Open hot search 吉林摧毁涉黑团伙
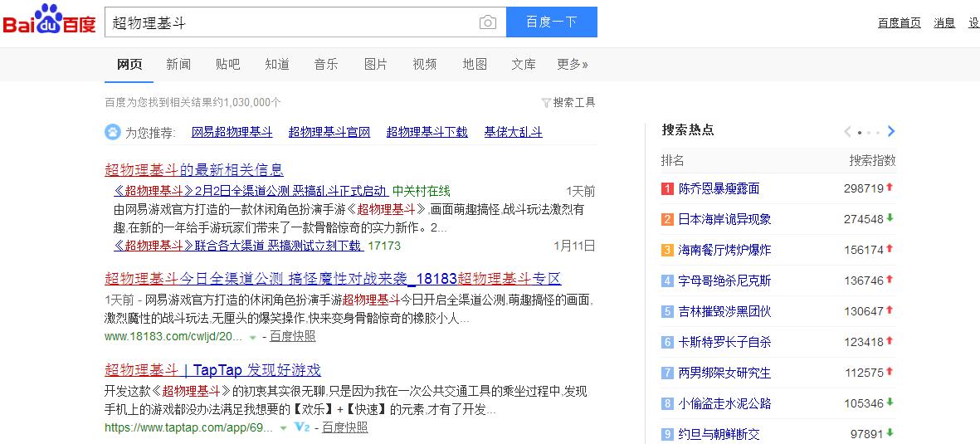980x444 pixels. point(724,310)
